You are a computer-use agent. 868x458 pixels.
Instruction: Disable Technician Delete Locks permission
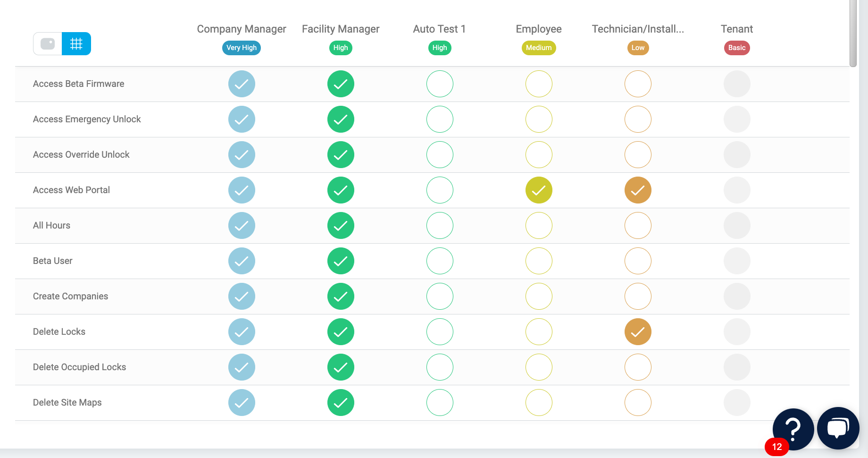click(638, 332)
